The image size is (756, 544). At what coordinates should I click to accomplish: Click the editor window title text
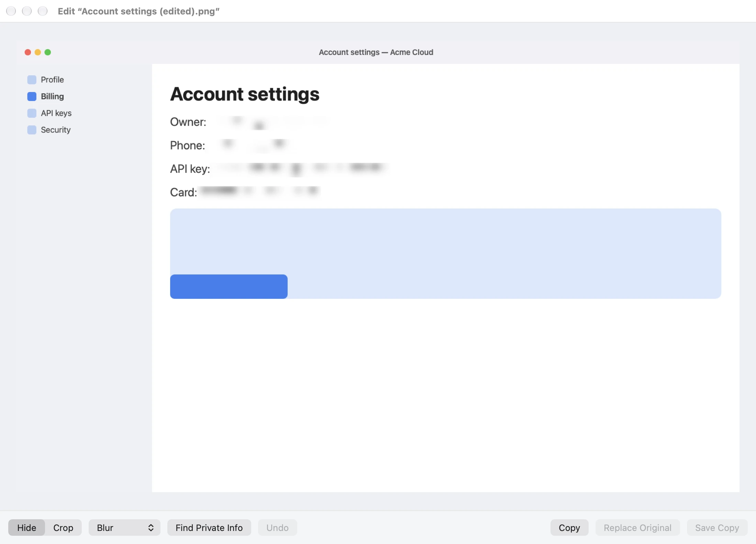pyautogui.click(x=139, y=11)
